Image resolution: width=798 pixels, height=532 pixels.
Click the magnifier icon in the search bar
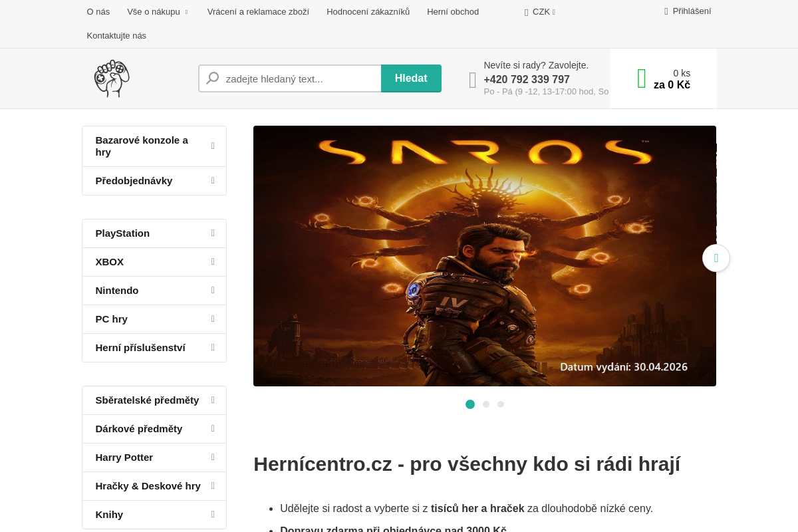[212, 78]
